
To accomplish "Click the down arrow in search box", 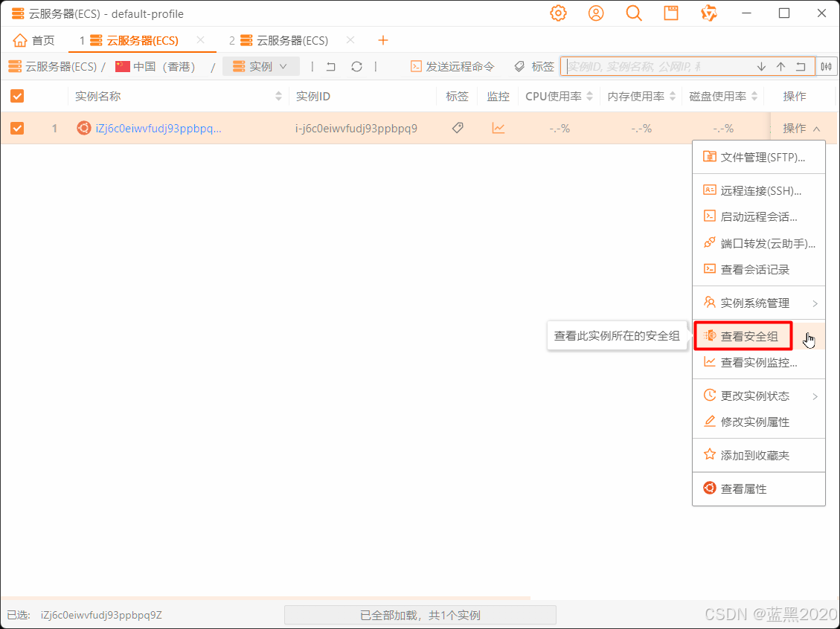I will 761,67.
